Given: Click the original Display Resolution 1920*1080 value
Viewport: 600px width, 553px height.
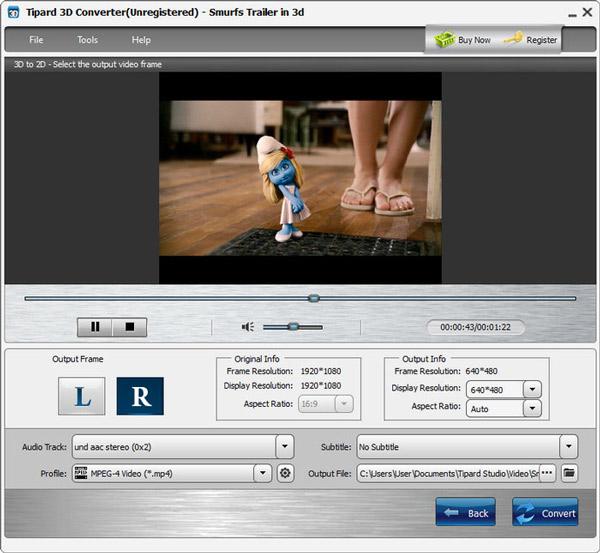Looking at the screenshot, I should click(321, 386).
